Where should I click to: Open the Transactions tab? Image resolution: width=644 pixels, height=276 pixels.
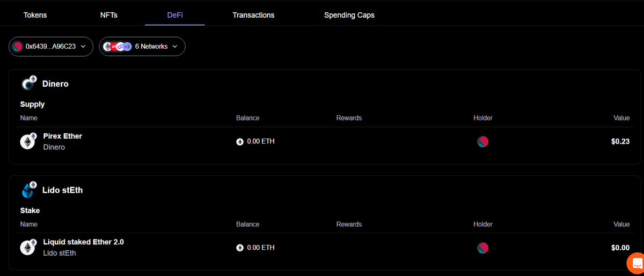(253, 15)
